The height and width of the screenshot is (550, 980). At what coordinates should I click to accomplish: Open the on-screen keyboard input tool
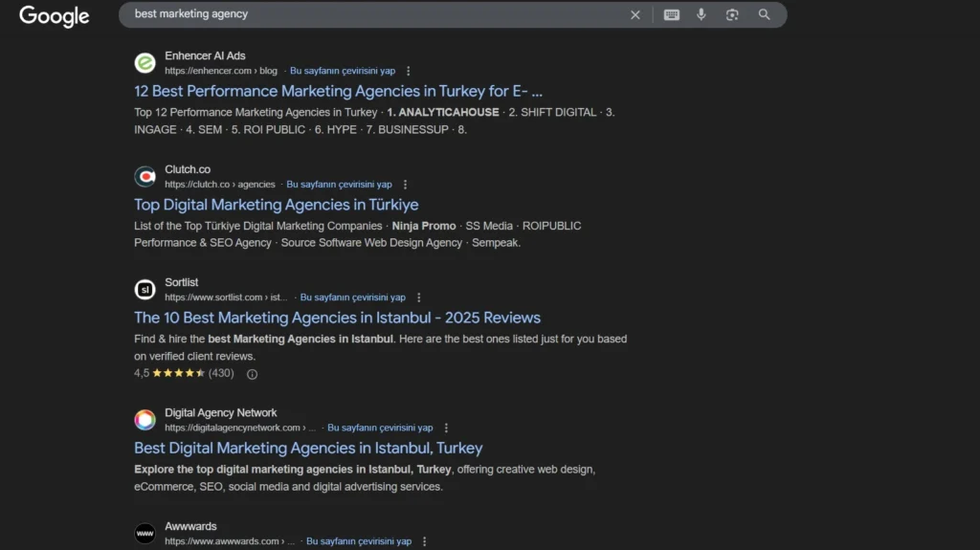point(671,14)
